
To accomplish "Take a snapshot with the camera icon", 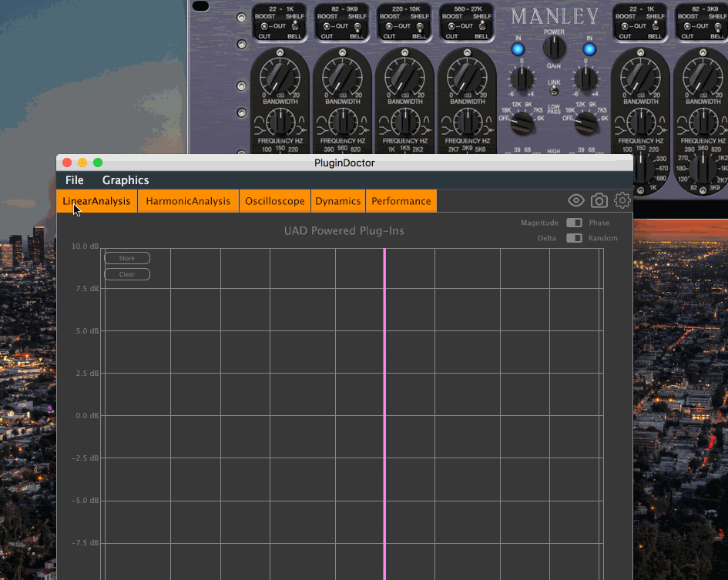I will pyautogui.click(x=599, y=201).
